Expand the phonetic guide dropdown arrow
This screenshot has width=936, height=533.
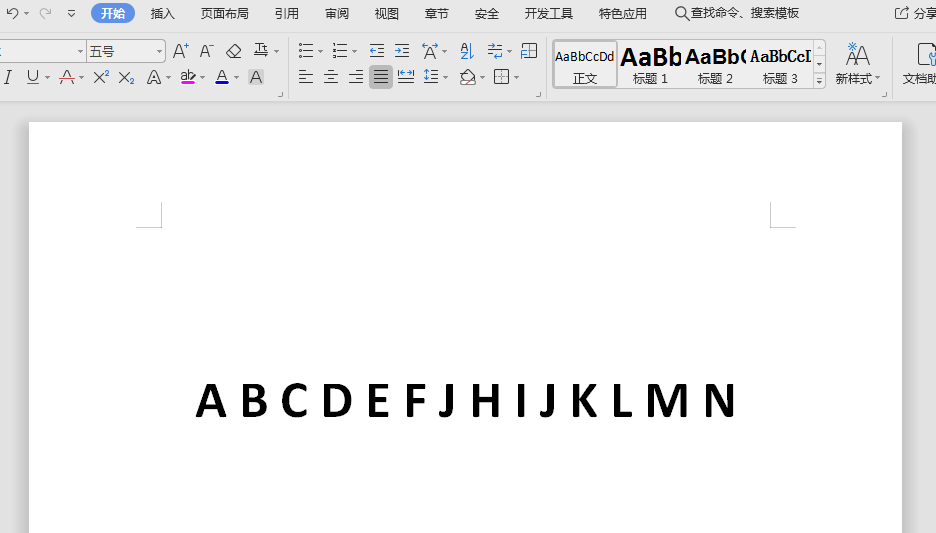276,52
